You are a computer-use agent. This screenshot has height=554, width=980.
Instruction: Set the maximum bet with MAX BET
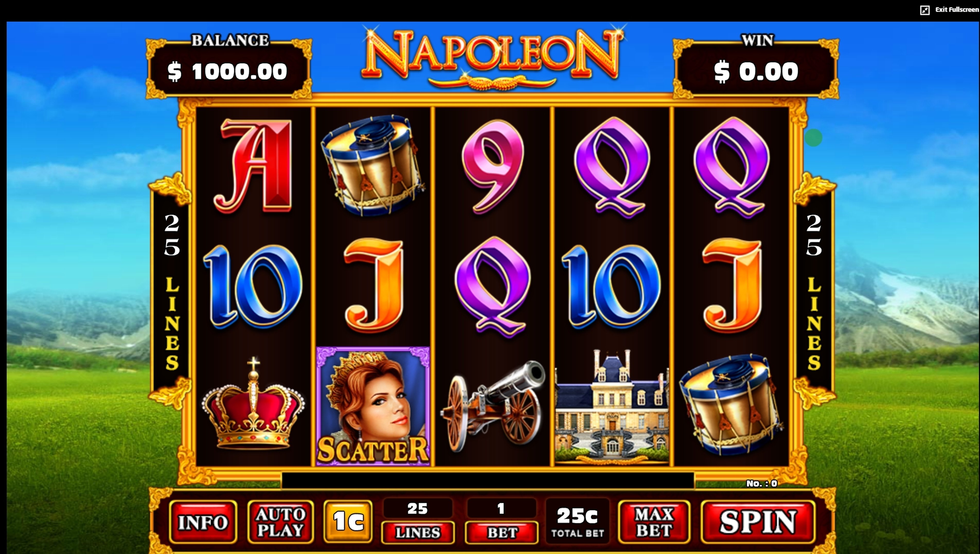pos(654,522)
